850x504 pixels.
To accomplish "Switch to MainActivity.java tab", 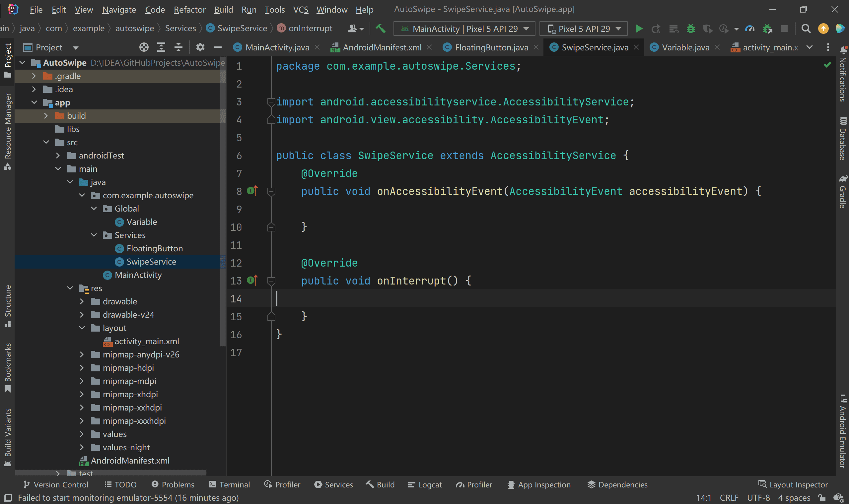I will 277,47.
